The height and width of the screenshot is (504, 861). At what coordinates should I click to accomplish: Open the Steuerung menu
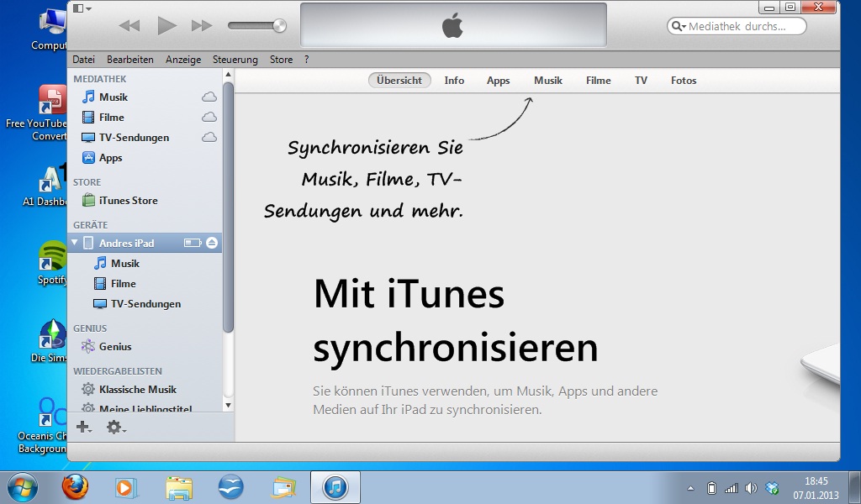[235, 60]
